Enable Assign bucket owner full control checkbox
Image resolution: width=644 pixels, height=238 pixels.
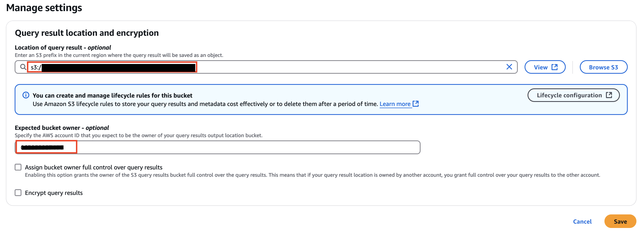pos(18,167)
